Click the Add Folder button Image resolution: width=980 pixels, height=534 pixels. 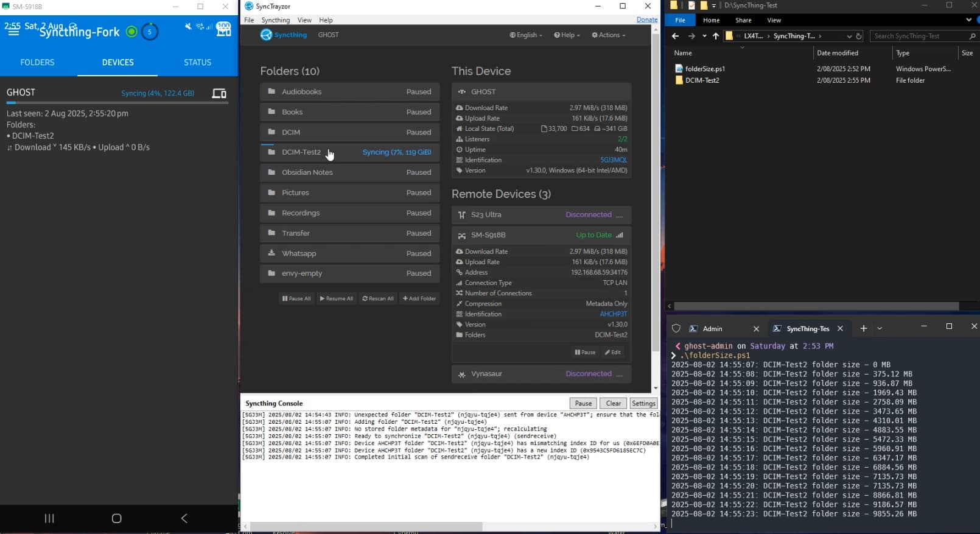pyautogui.click(x=419, y=298)
